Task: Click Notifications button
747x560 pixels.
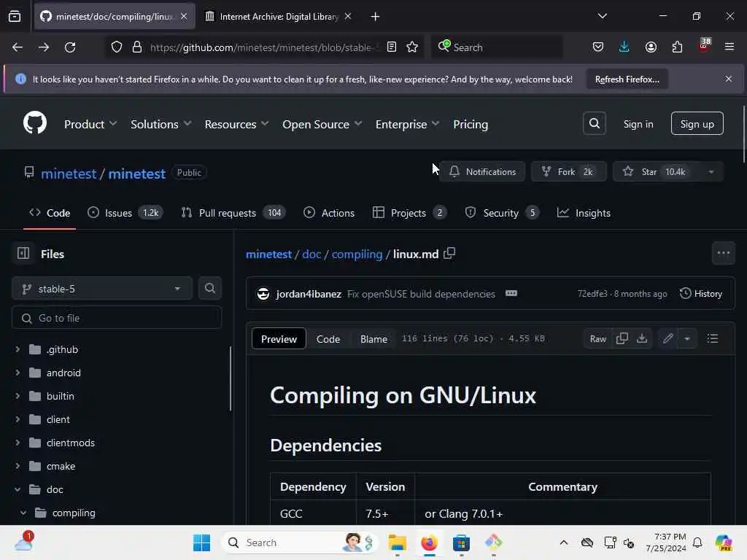Action: click(482, 171)
